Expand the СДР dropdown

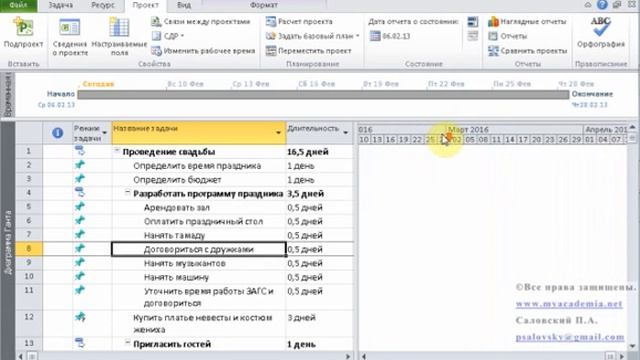coord(168,36)
